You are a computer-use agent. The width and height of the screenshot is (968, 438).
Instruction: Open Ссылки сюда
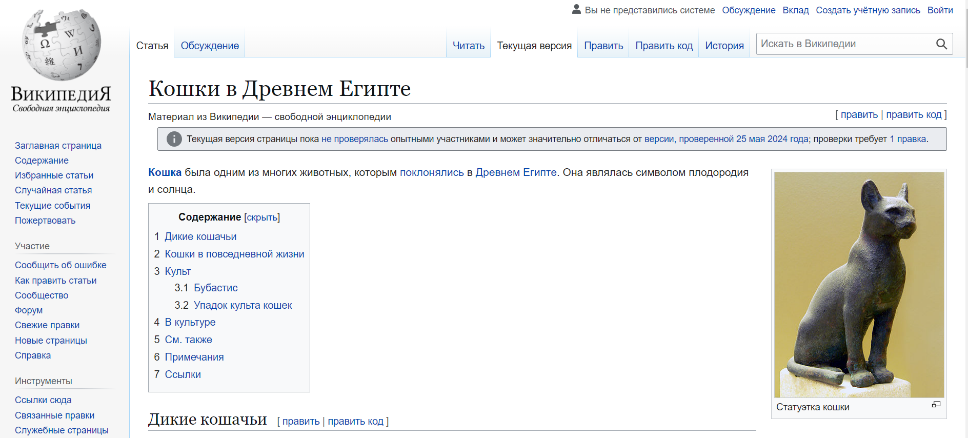(x=43, y=400)
